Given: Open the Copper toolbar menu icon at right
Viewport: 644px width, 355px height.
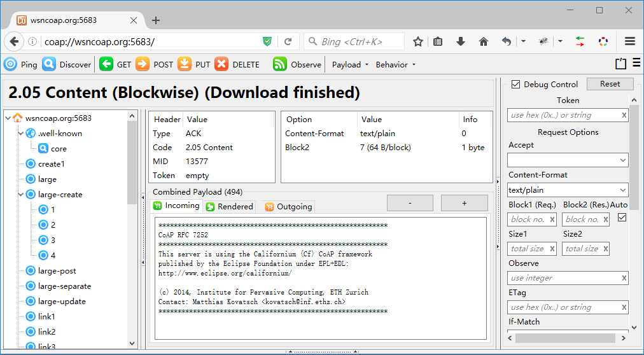Looking at the screenshot, I should point(636,62).
